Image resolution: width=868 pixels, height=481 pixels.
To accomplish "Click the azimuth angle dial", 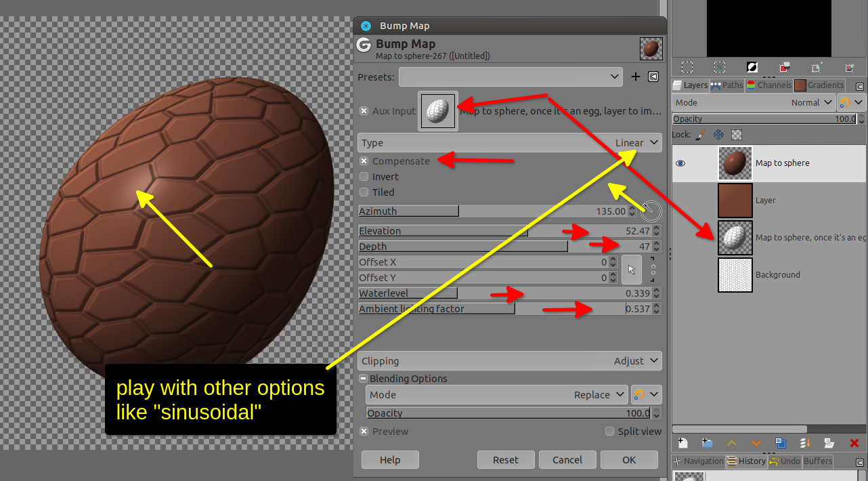I will pos(651,211).
